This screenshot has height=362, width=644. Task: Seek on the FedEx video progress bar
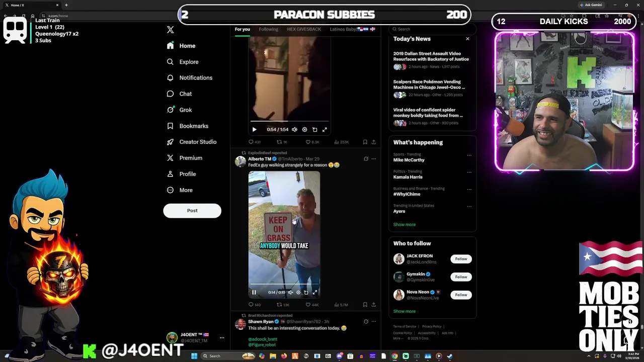tap(284, 285)
